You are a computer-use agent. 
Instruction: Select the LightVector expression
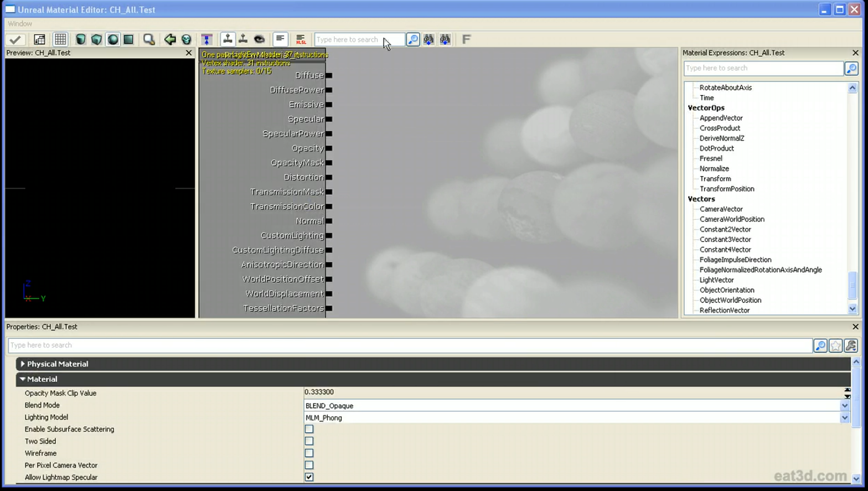coord(717,280)
